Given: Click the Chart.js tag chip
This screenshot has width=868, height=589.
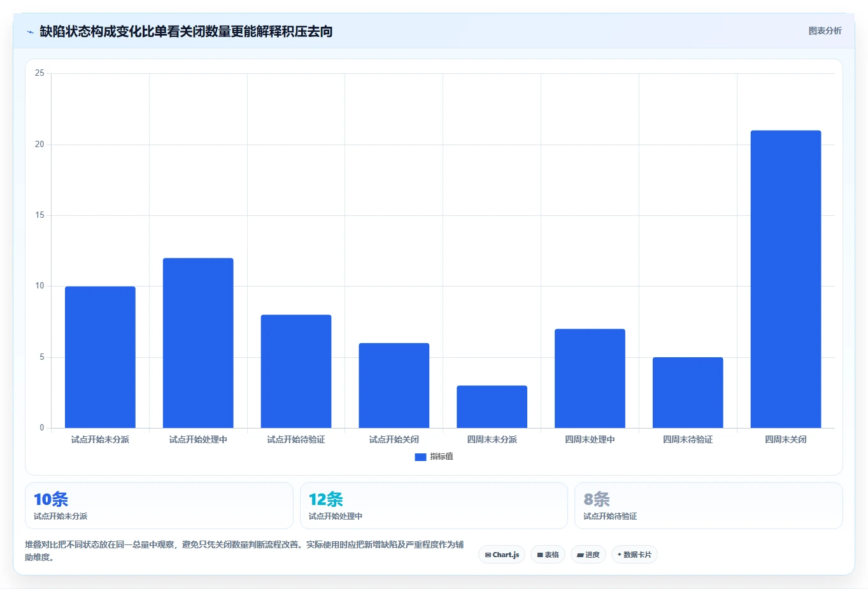Looking at the screenshot, I should pyautogui.click(x=502, y=555).
